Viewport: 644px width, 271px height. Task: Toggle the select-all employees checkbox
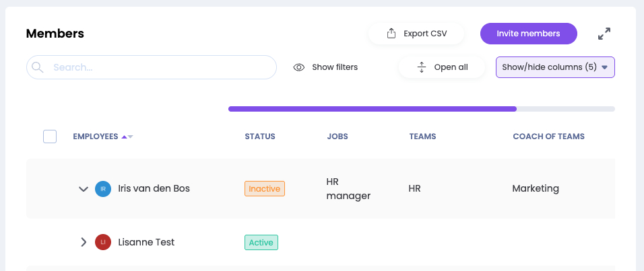[x=50, y=137]
